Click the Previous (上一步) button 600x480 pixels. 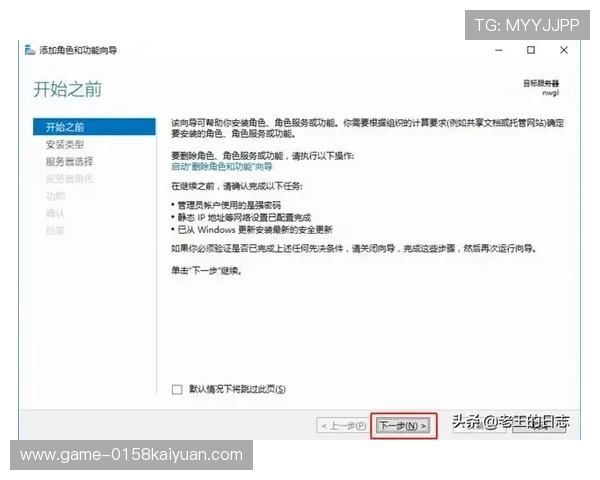(x=344, y=426)
